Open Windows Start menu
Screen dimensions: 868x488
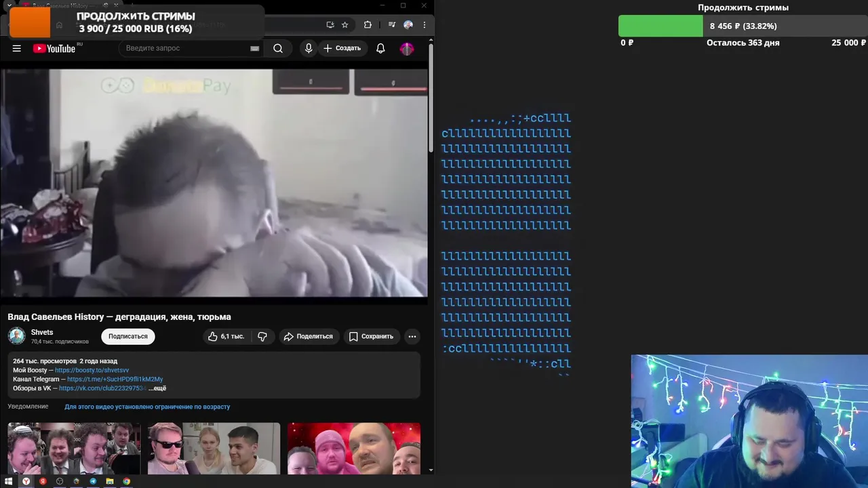point(9,481)
